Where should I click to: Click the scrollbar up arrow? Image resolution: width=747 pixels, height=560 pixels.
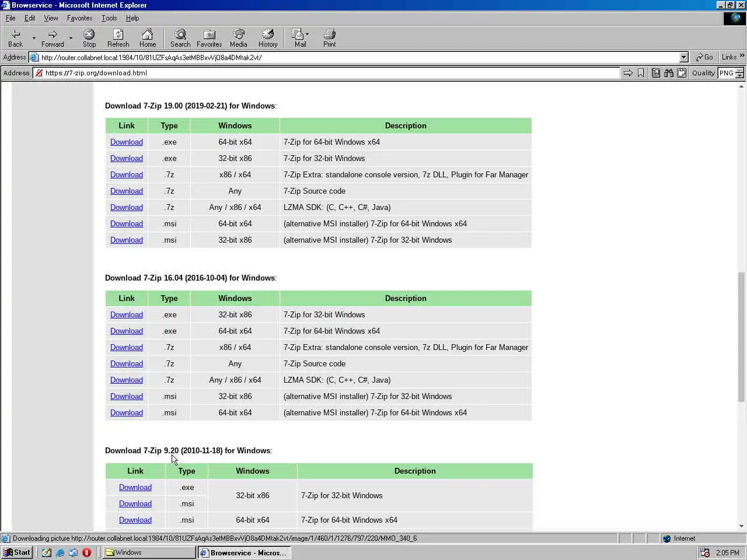pos(741,86)
